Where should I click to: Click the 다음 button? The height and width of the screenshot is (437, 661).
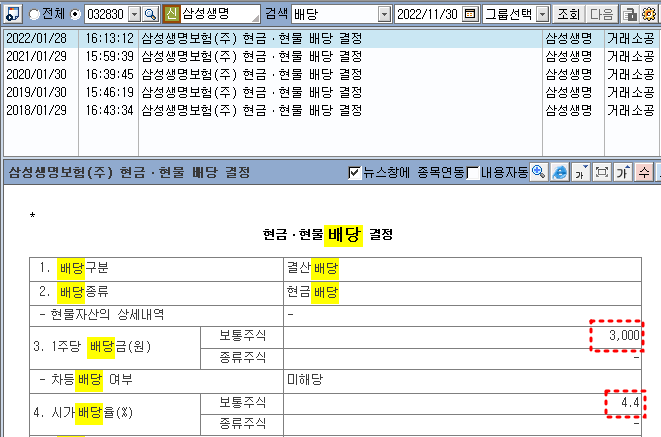(602, 14)
